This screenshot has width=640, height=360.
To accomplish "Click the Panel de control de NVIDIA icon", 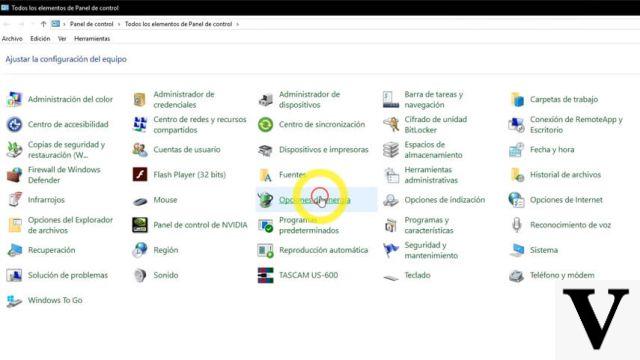I will coord(140,225).
